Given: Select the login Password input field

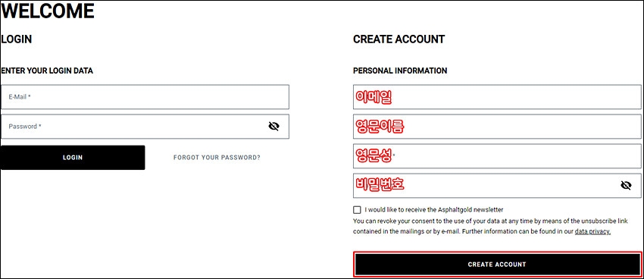Looking at the screenshot, I should pyautogui.click(x=145, y=126).
